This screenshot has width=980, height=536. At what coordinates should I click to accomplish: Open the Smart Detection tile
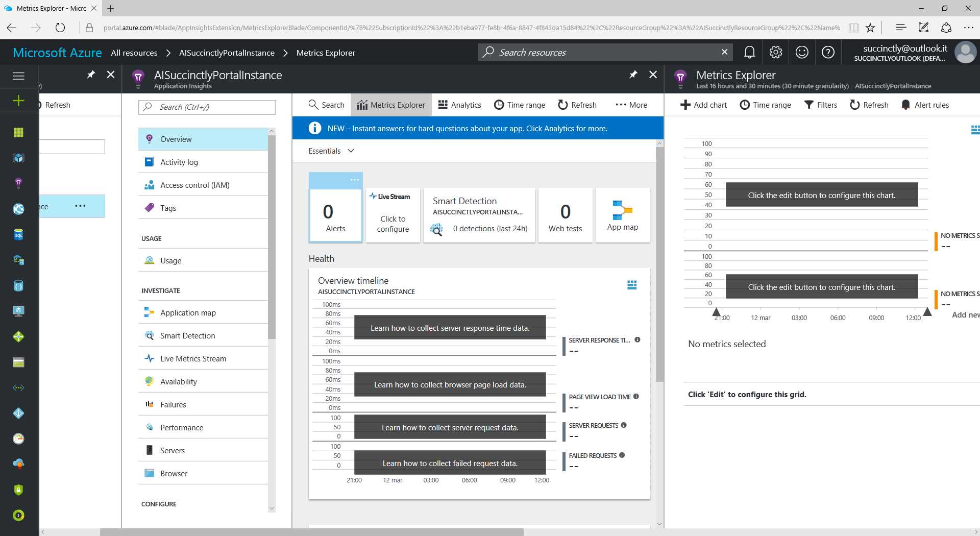[479, 215]
